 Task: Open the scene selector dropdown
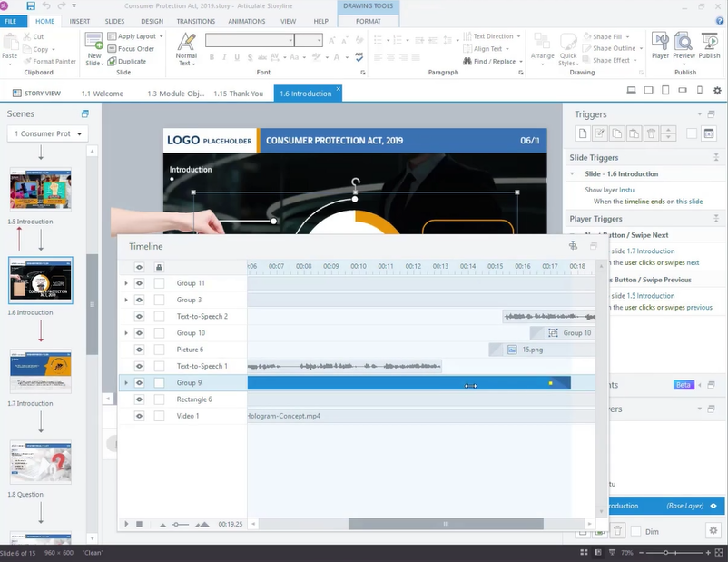click(x=47, y=133)
